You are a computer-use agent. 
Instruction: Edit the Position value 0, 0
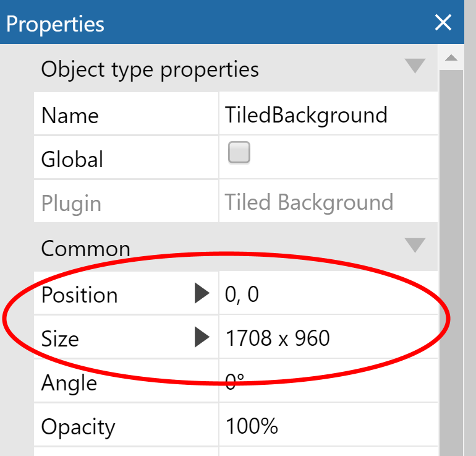click(328, 293)
